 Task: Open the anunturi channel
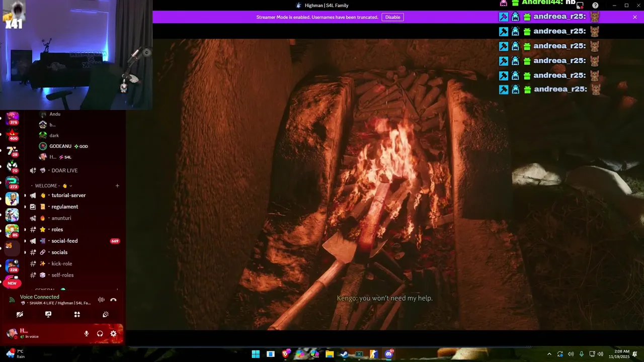click(61, 218)
